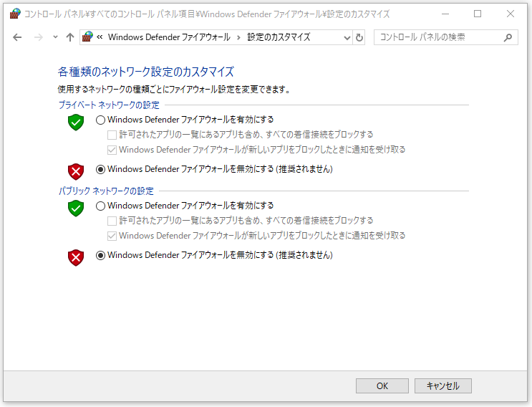The image size is (532, 407).
Task: Confirm changes with the OK button
Action: click(382, 386)
